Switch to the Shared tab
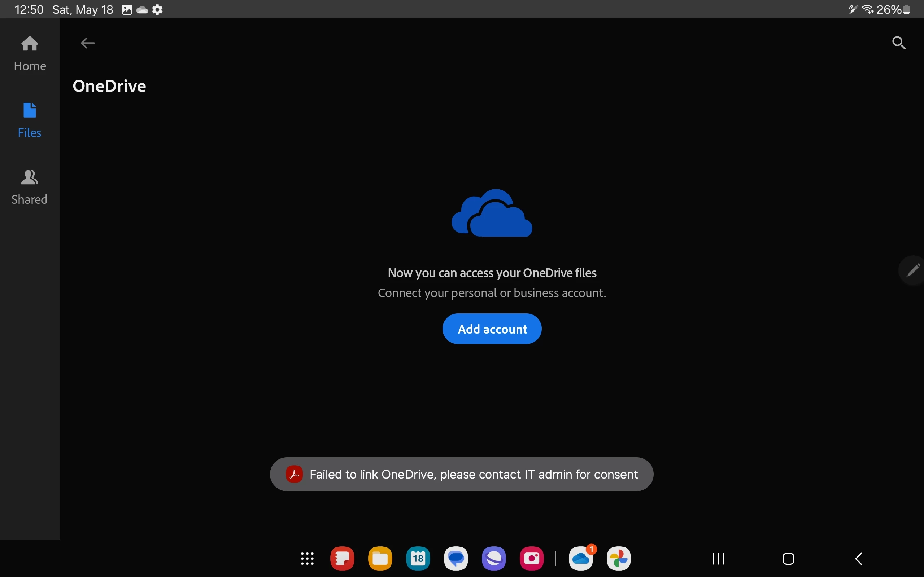Viewport: 924px width, 577px height. pyautogui.click(x=30, y=186)
